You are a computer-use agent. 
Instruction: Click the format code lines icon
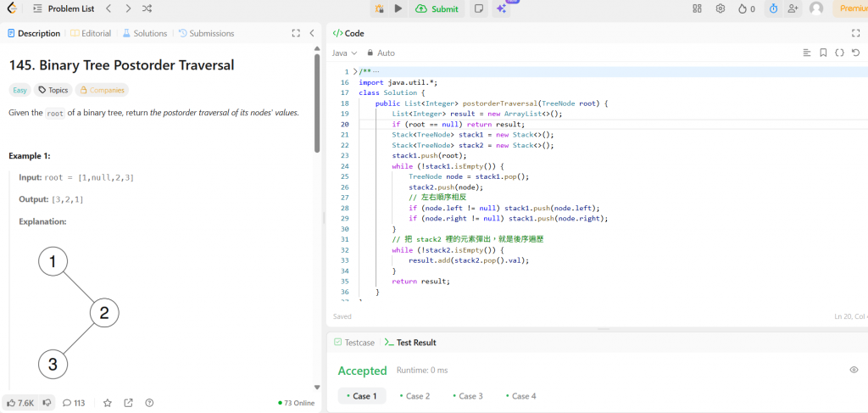point(807,53)
